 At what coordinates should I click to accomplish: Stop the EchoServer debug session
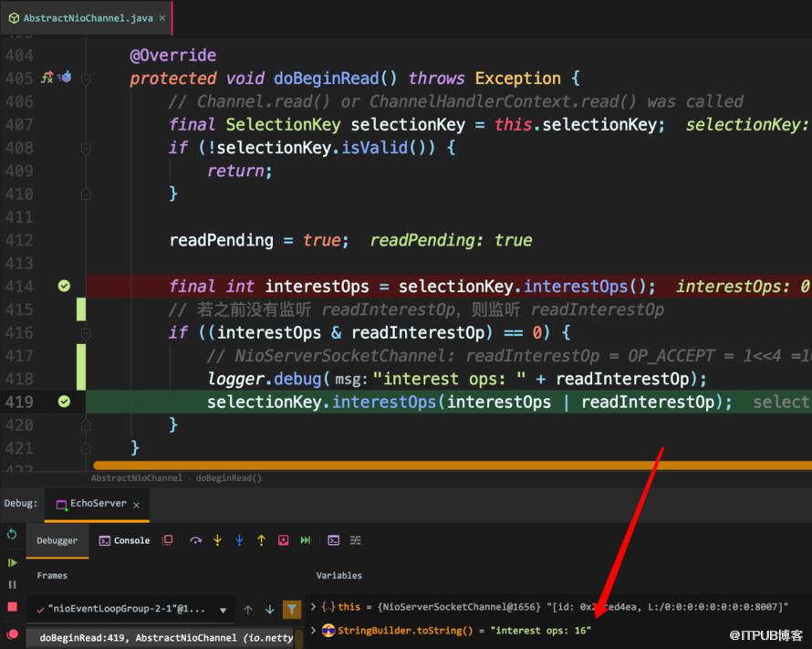tap(13, 607)
